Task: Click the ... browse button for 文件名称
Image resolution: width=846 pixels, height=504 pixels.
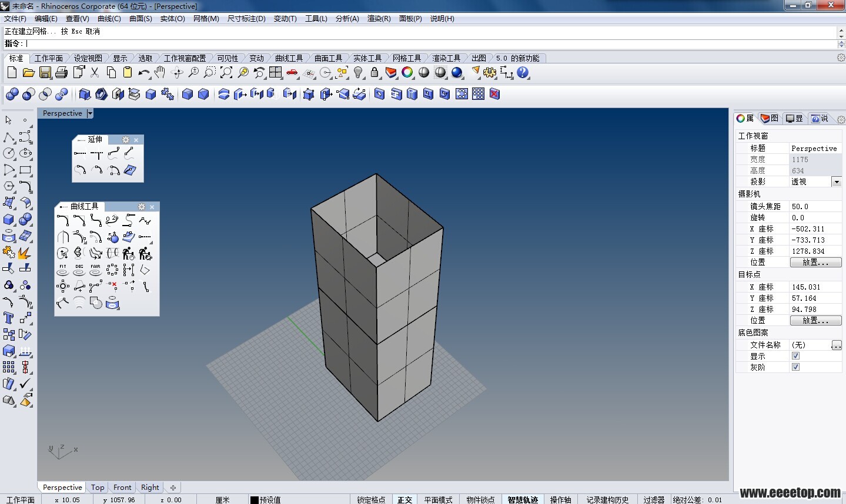Action: (837, 345)
